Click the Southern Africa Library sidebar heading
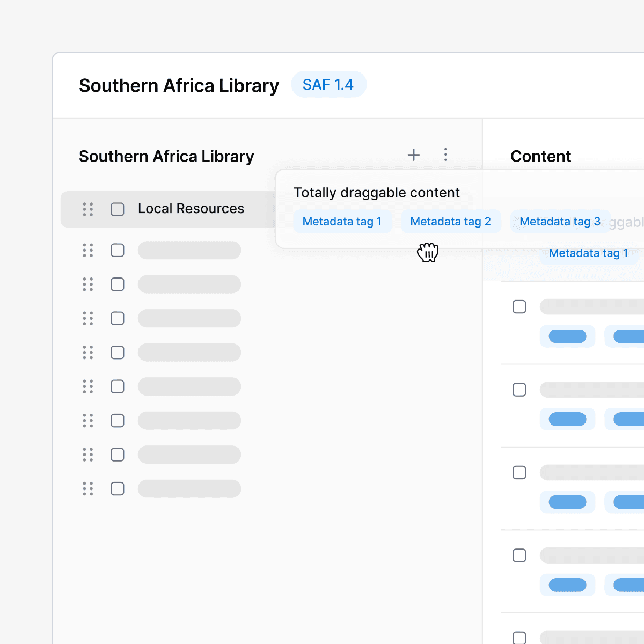Viewport: 644px width, 644px height. point(166,156)
